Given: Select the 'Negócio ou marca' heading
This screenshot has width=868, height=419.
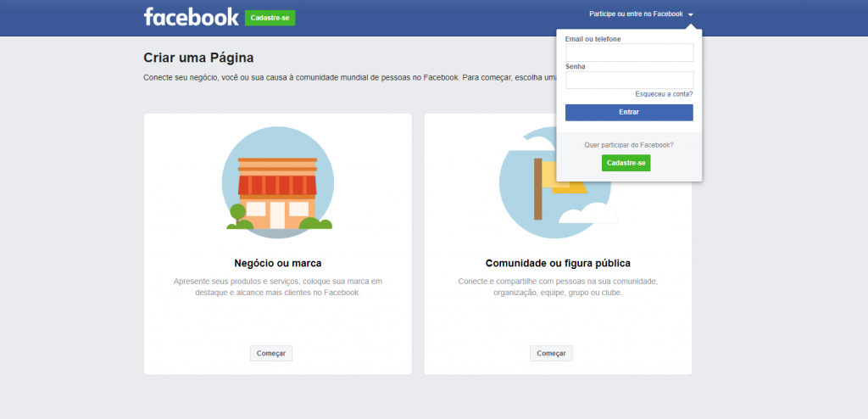Looking at the screenshot, I should click(277, 263).
